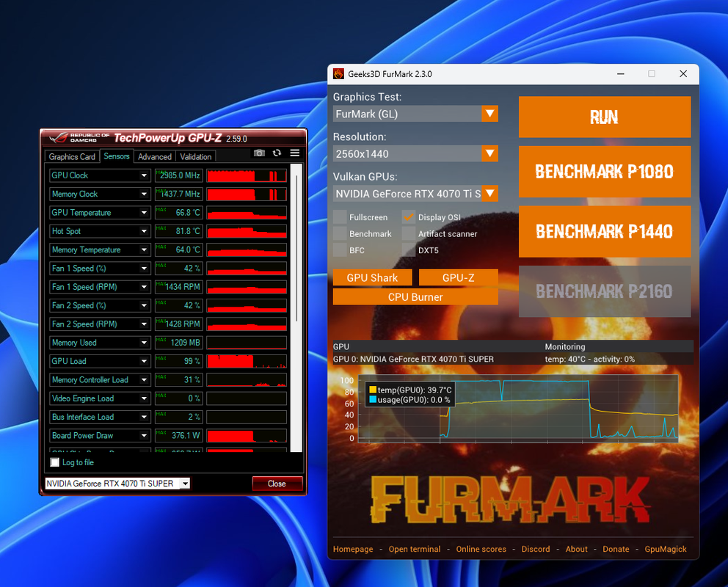Open the GPU Clock sensor dropdown
728x587 pixels.
click(144, 175)
